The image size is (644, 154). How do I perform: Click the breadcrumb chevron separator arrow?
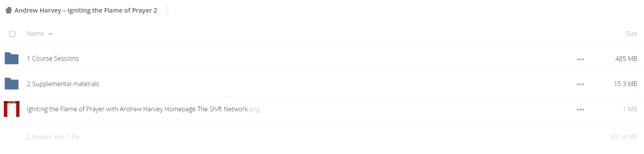(167, 10)
